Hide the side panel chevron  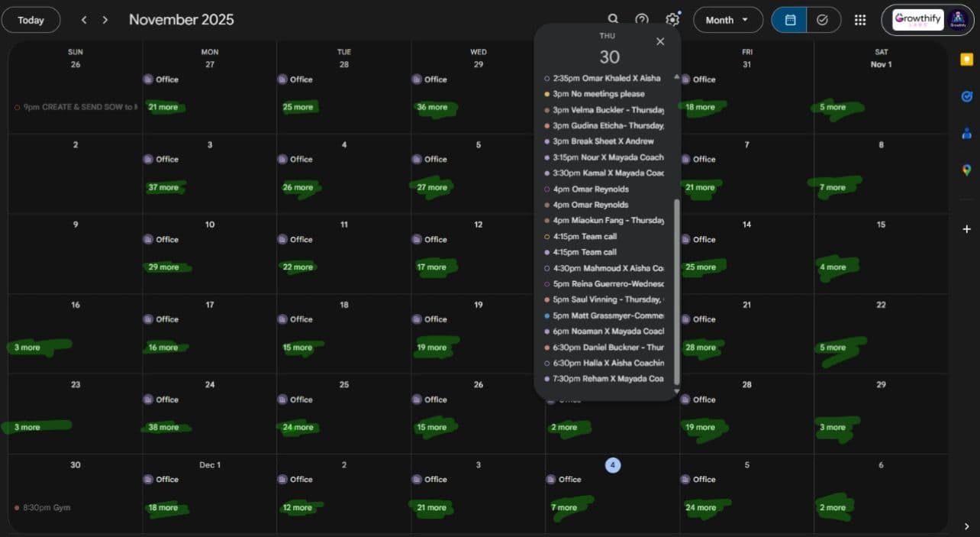966,526
